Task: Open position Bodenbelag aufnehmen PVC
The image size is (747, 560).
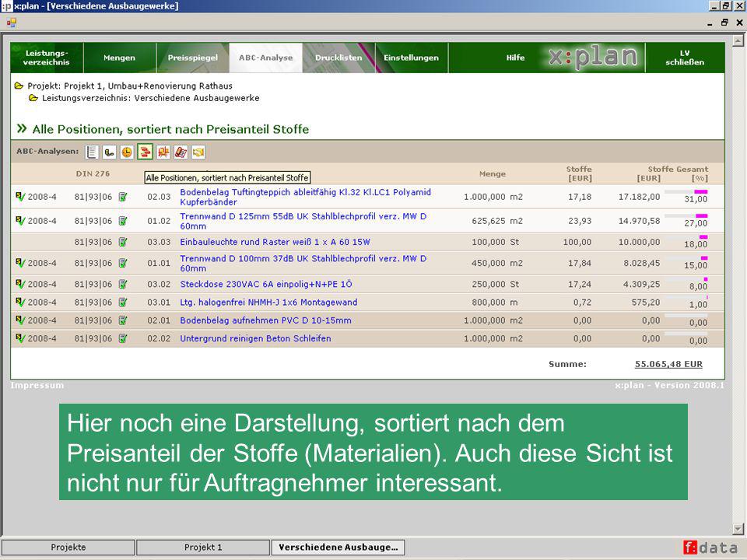Action: pyautogui.click(x=265, y=320)
